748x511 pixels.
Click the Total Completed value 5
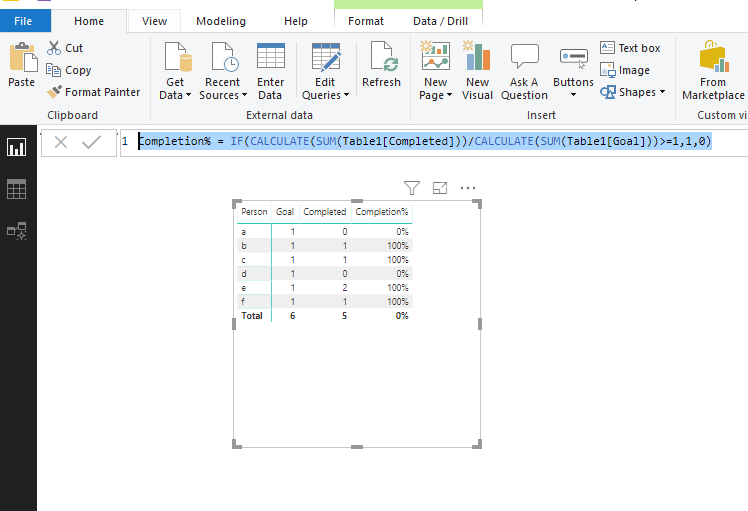pyautogui.click(x=344, y=316)
